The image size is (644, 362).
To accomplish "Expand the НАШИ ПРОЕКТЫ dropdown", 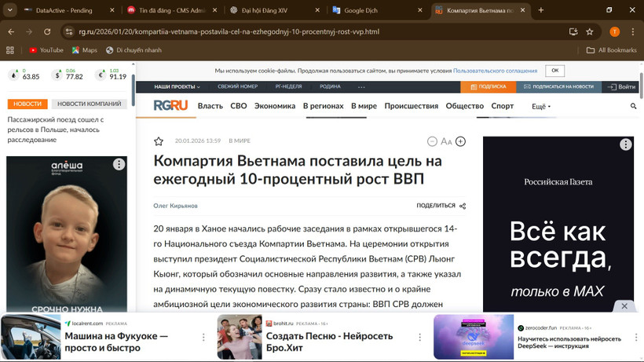I will coord(177,86).
